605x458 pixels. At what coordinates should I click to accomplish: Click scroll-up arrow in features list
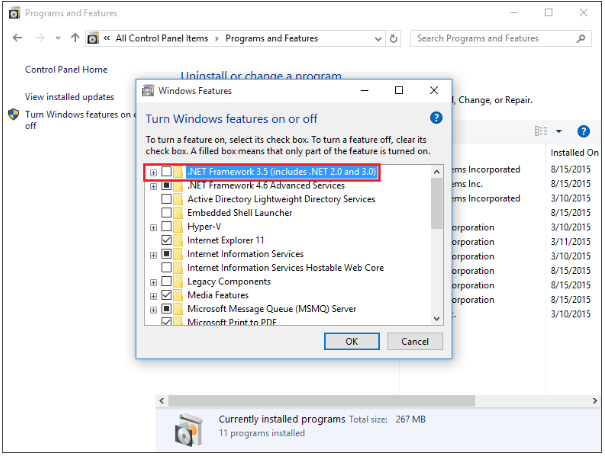pyautogui.click(x=436, y=172)
